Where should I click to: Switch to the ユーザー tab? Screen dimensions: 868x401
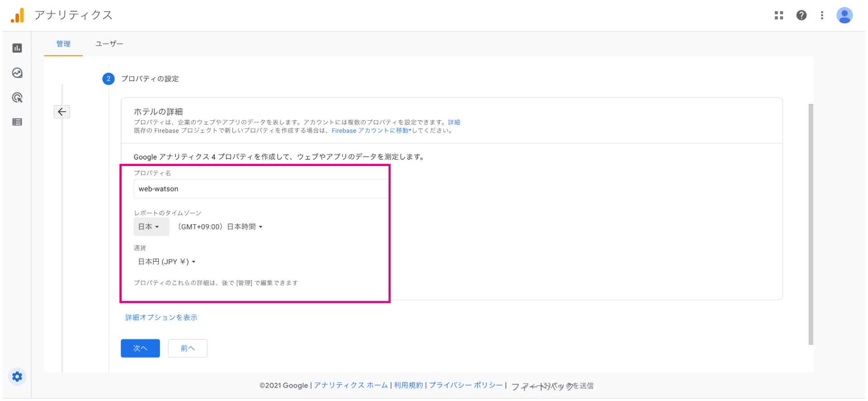[x=109, y=44]
